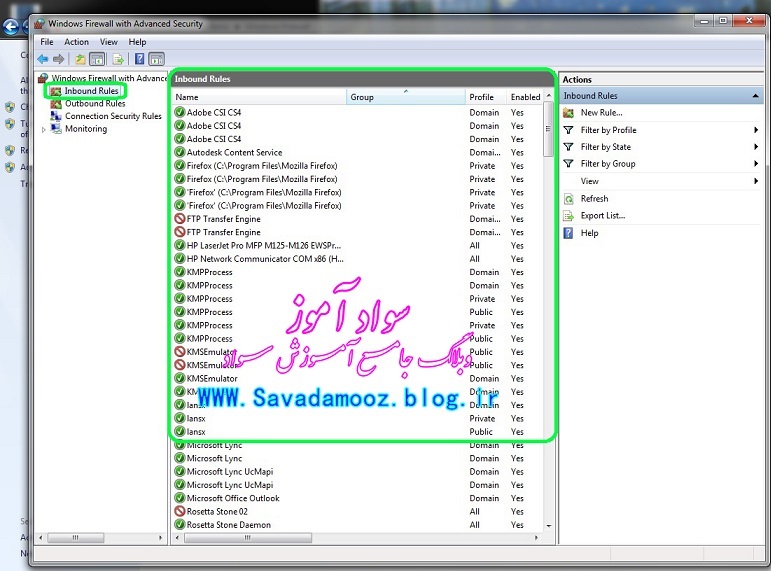Toggle the Show/Hide Action Pane icon
This screenshot has width=771, height=571.
[x=156, y=60]
